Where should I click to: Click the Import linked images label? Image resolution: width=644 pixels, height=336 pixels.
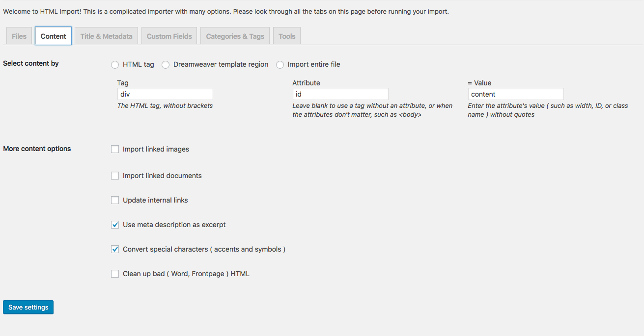tap(156, 149)
